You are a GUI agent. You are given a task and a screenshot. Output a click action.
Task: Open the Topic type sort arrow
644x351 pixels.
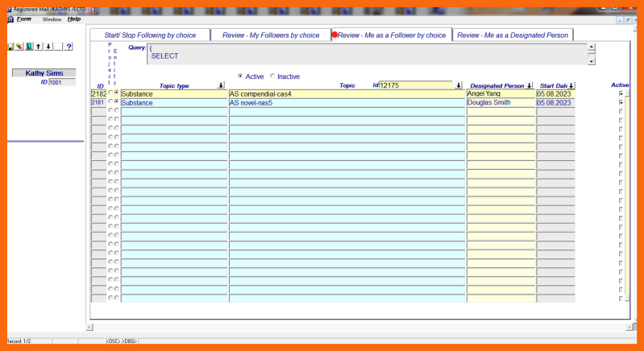pyautogui.click(x=221, y=85)
